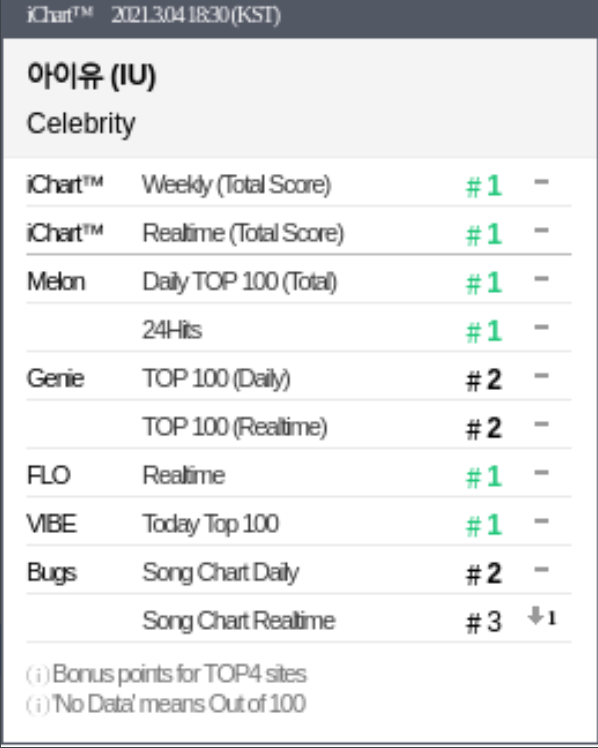Image resolution: width=598 pixels, height=748 pixels.
Task: Click the #3 rank for Bugs Song Chart Realtime
Action: coord(484,622)
